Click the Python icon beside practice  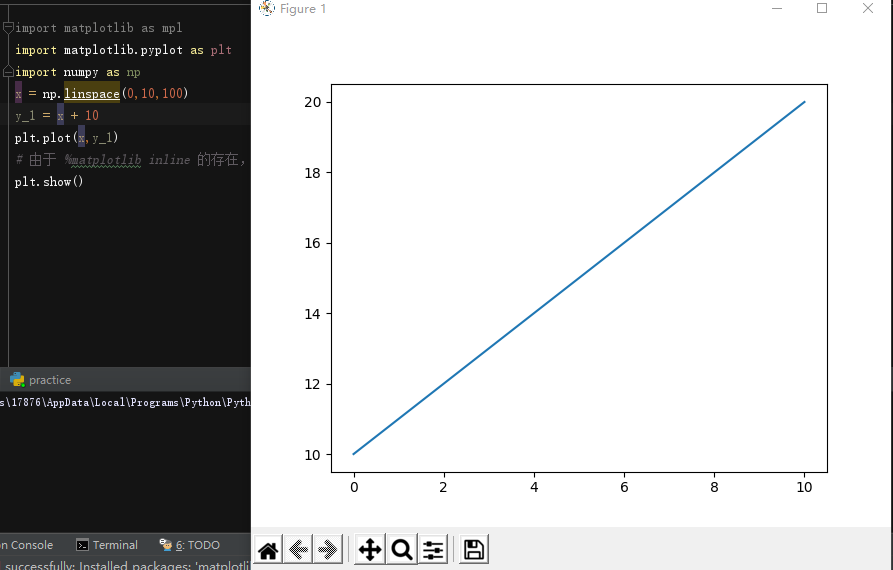pos(17,380)
